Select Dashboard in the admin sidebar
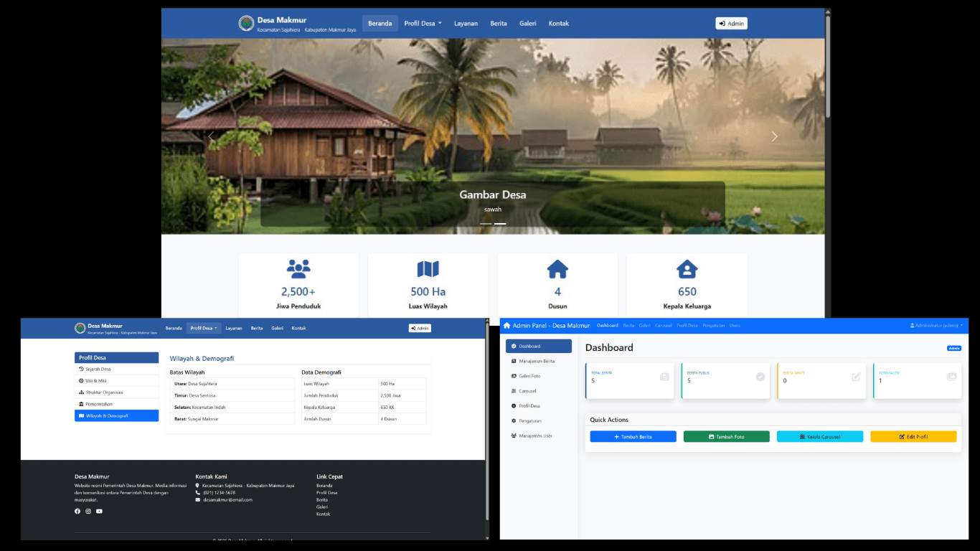The width and height of the screenshot is (980, 551). tap(539, 347)
